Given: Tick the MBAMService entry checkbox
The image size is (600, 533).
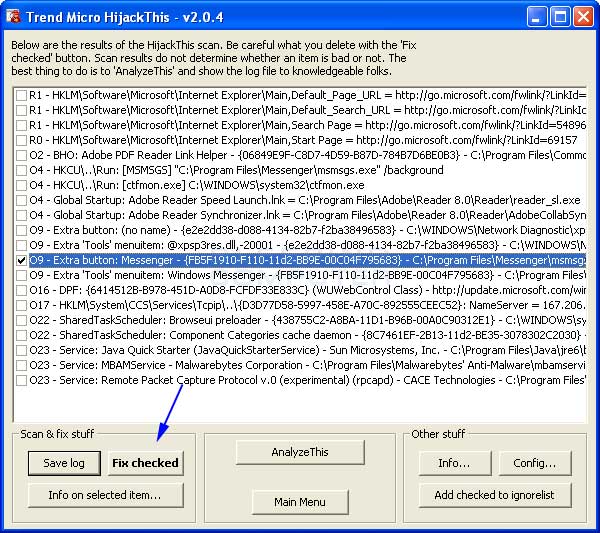Looking at the screenshot, I should [21, 365].
